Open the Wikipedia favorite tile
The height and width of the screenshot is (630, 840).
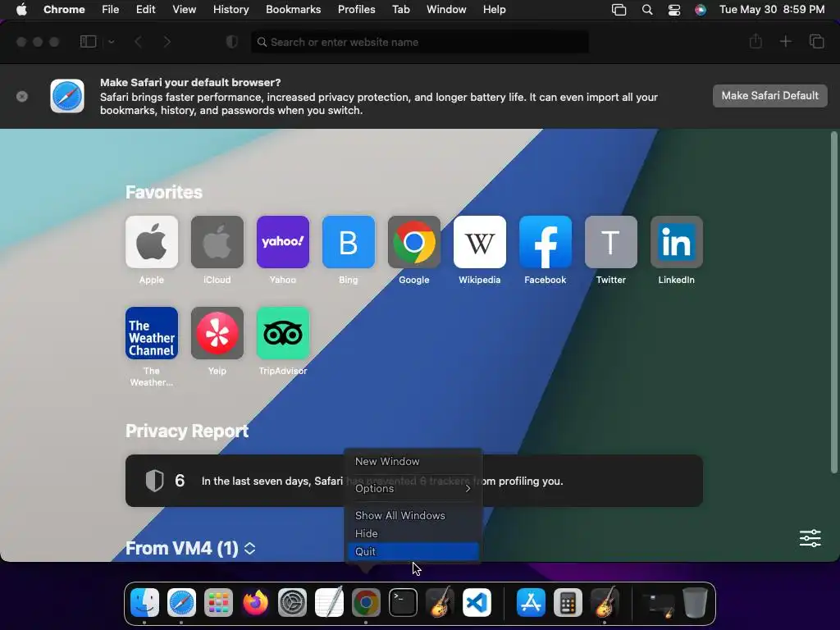(479, 242)
